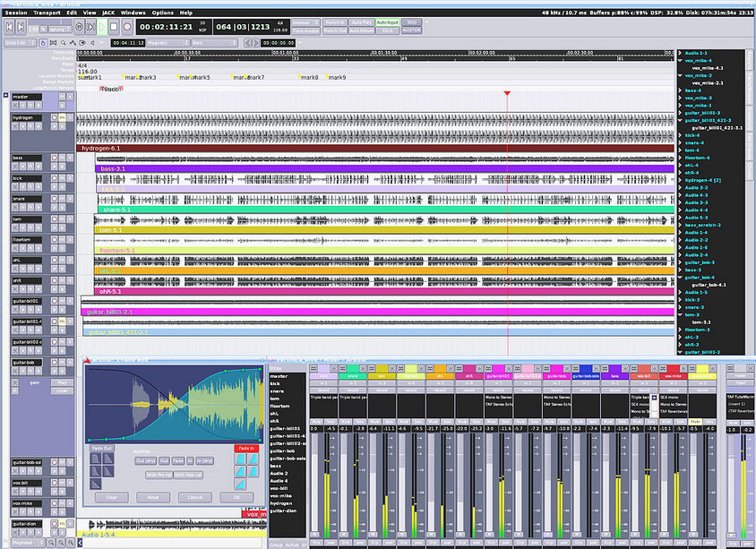The image size is (756, 549).
Task: Click OK in the crossfade editor
Action: tap(236, 497)
